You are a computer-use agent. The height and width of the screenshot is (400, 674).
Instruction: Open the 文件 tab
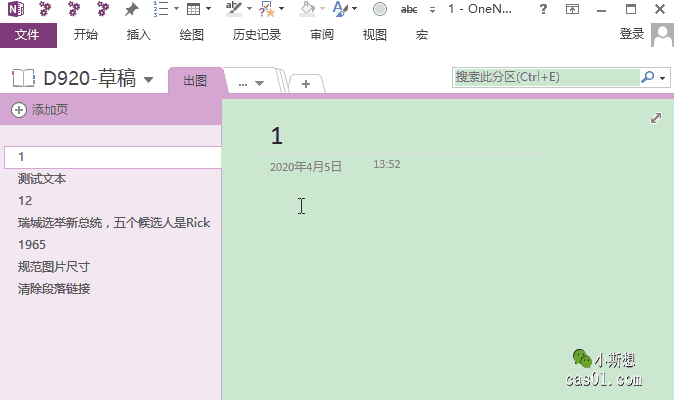tap(28, 35)
